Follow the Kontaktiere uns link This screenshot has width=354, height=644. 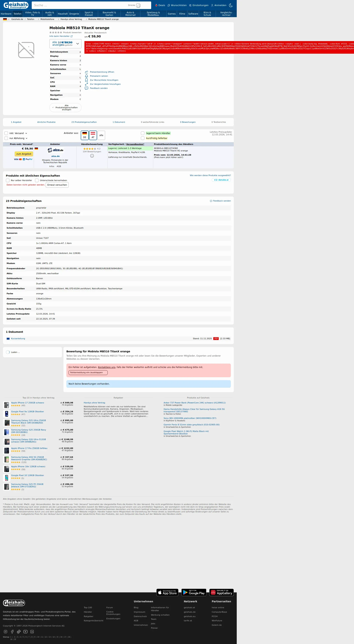click(x=107, y=367)
